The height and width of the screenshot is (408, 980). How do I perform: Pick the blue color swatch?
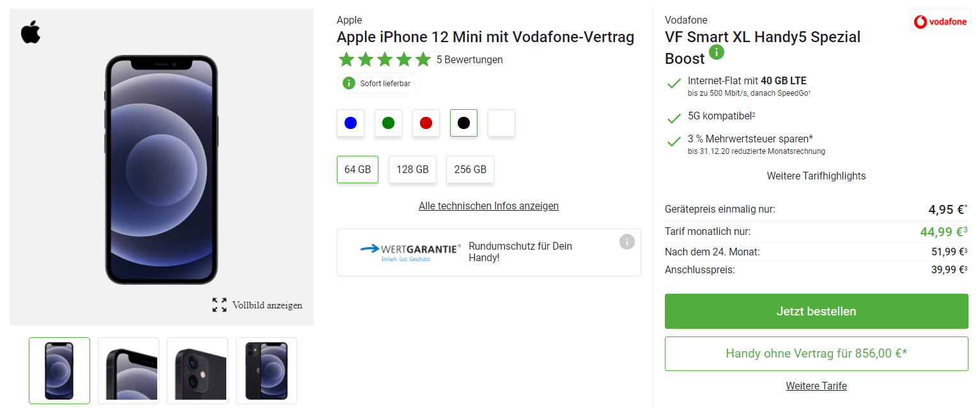(350, 123)
